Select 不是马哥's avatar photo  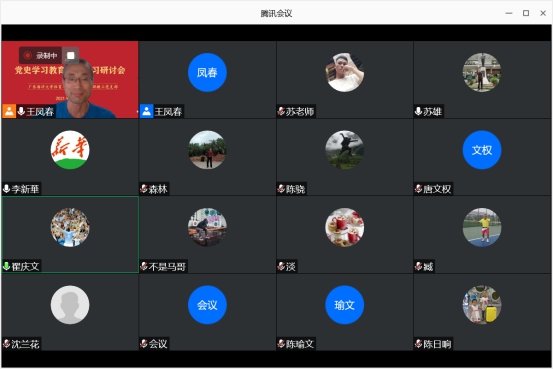click(207, 228)
